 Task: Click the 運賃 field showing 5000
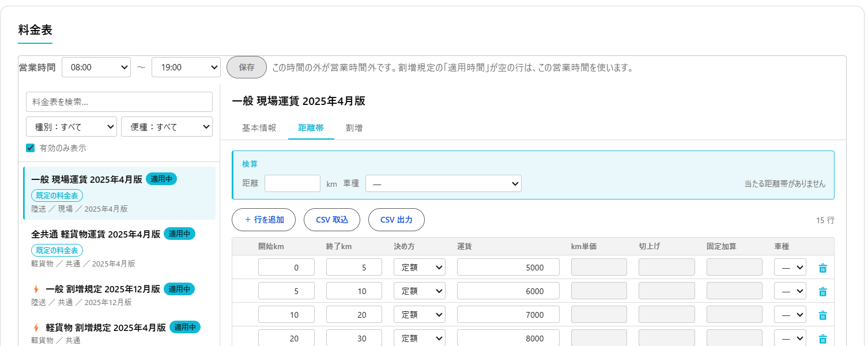[x=508, y=267]
